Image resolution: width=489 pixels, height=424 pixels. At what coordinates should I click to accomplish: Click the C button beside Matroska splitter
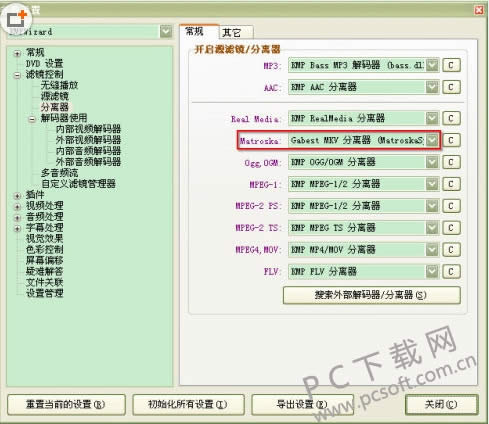point(451,140)
